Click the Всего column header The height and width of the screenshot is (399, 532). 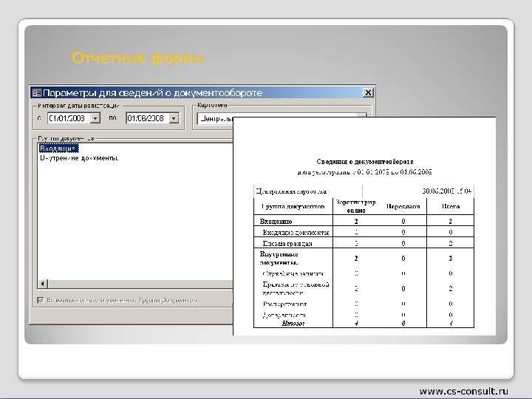(451, 206)
